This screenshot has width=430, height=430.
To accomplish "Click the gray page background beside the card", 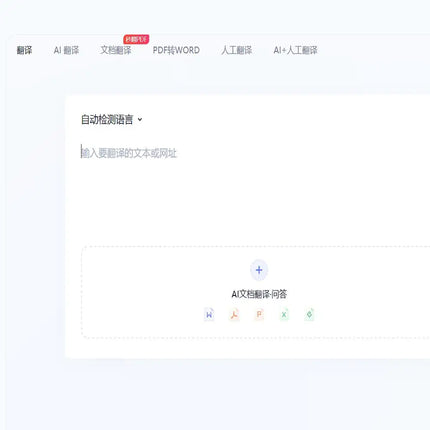I will click(x=33, y=233).
